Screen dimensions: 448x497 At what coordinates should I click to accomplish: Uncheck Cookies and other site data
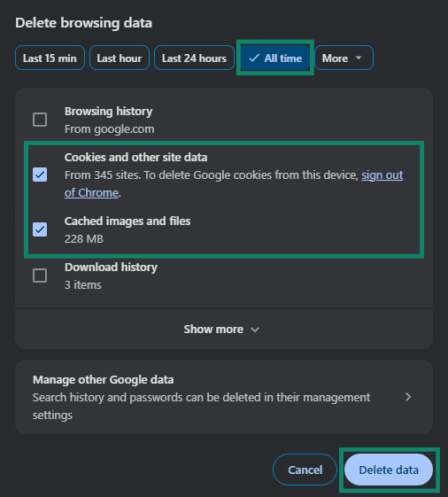[40, 175]
